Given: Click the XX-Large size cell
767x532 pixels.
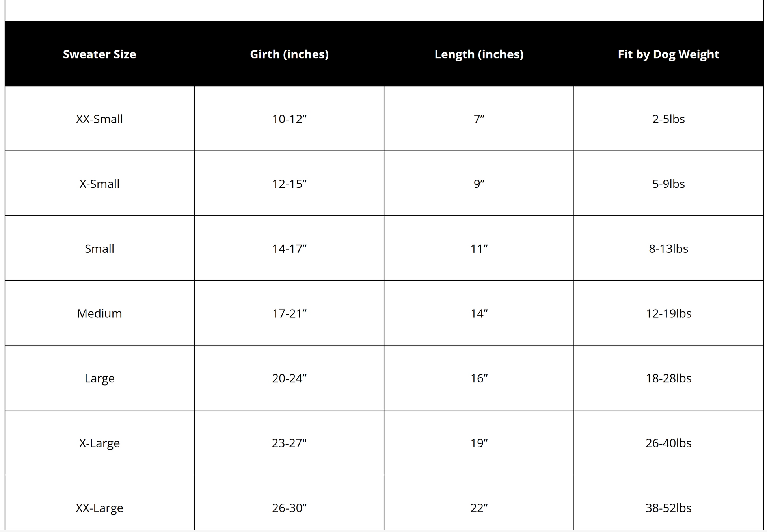Looking at the screenshot, I should 99,508.
